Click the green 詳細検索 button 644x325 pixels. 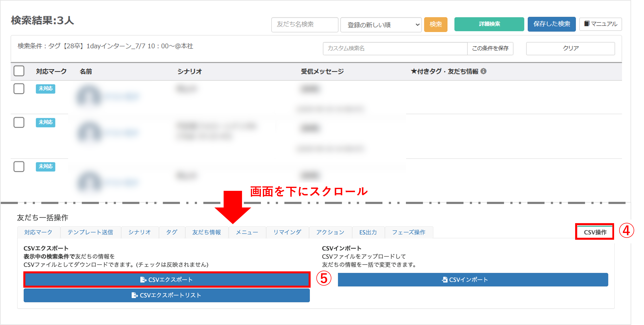coord(489,24)
